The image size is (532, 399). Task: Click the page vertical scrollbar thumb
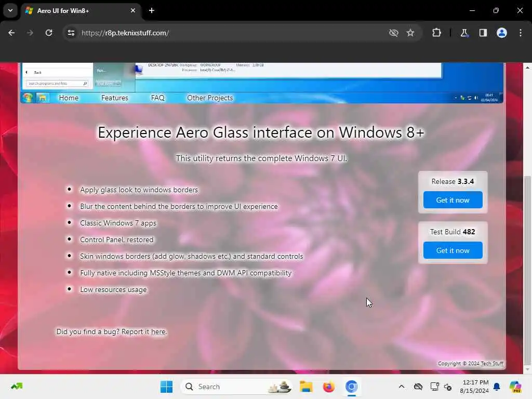(x=527, y=270)
